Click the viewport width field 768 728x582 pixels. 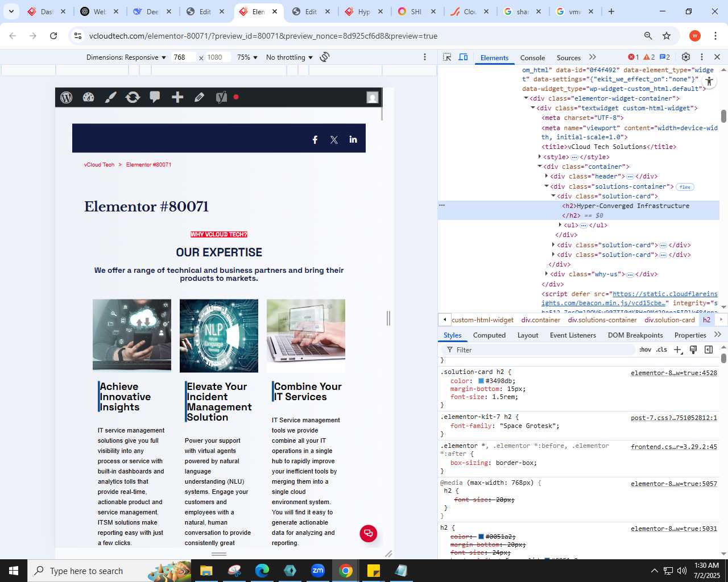click(x=184, y=57)
